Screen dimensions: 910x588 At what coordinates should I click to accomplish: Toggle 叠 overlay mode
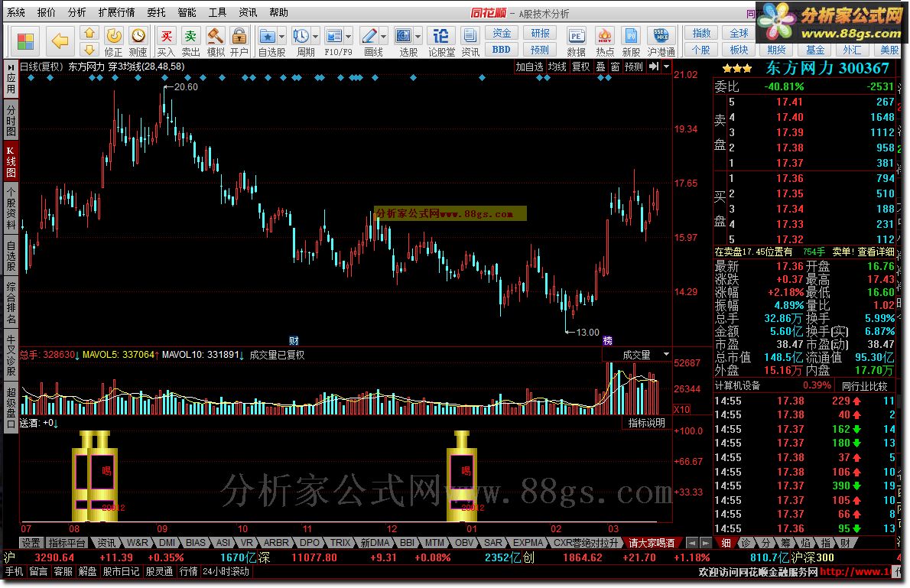tap(600, 67)
